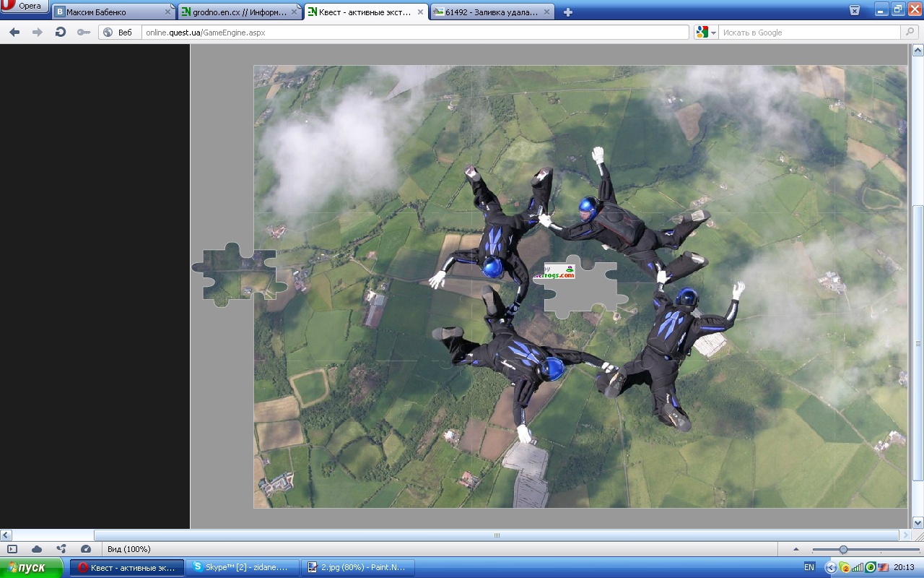
Task: Click the vertical scrollbar down arrow
Action: [x=918, y=522]
